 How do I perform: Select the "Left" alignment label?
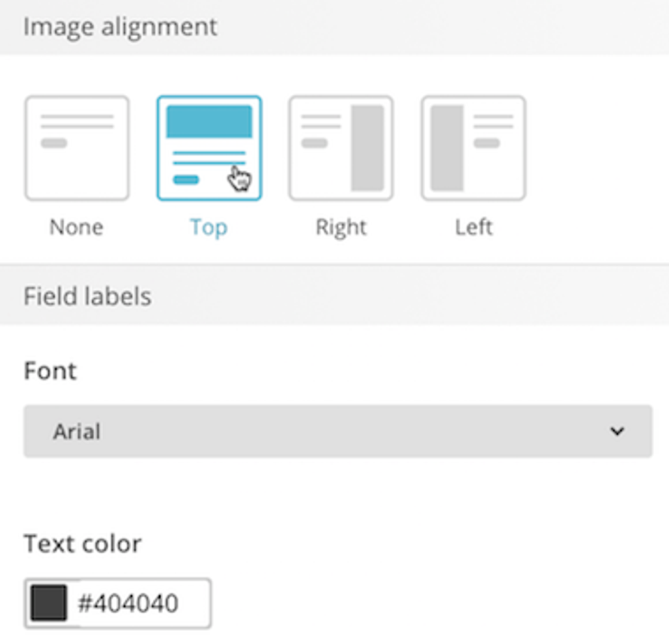tap(474, 227)
